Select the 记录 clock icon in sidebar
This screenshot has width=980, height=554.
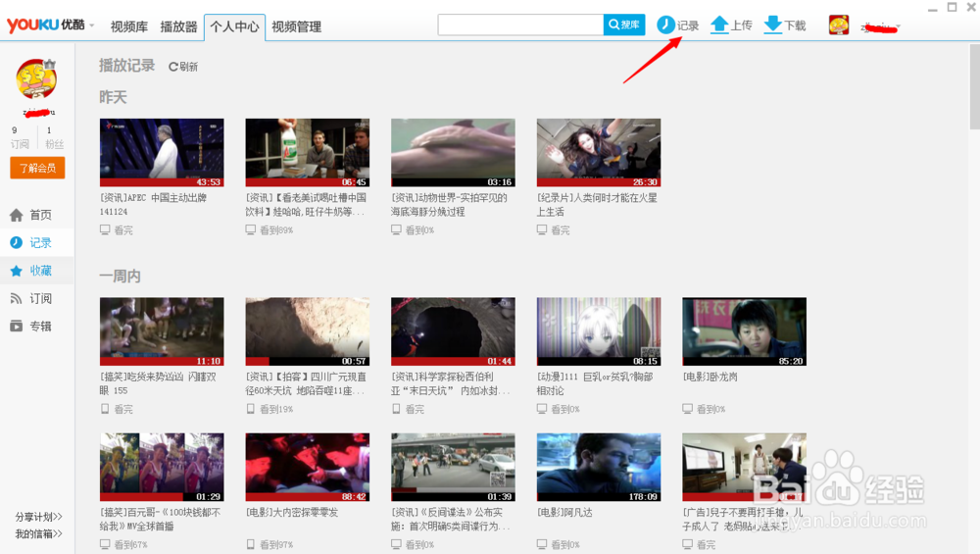tap(17, 242)
